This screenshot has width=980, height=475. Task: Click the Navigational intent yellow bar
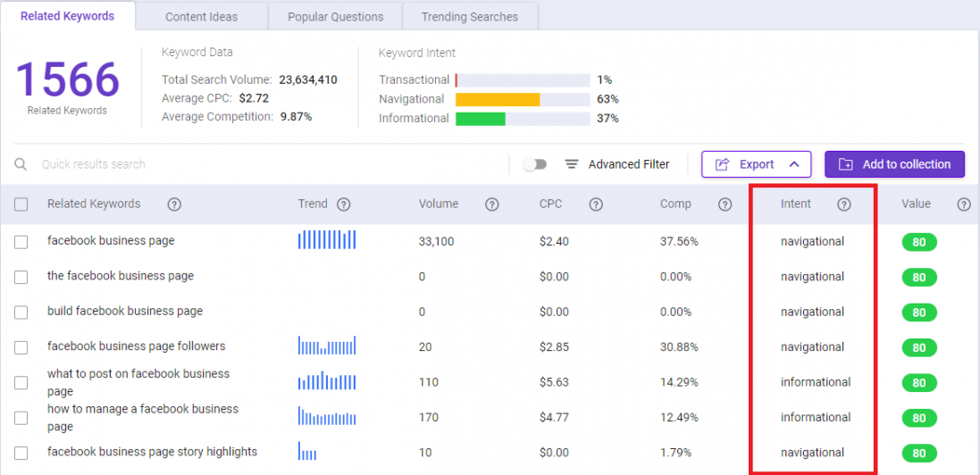click(x=498, y=99)
